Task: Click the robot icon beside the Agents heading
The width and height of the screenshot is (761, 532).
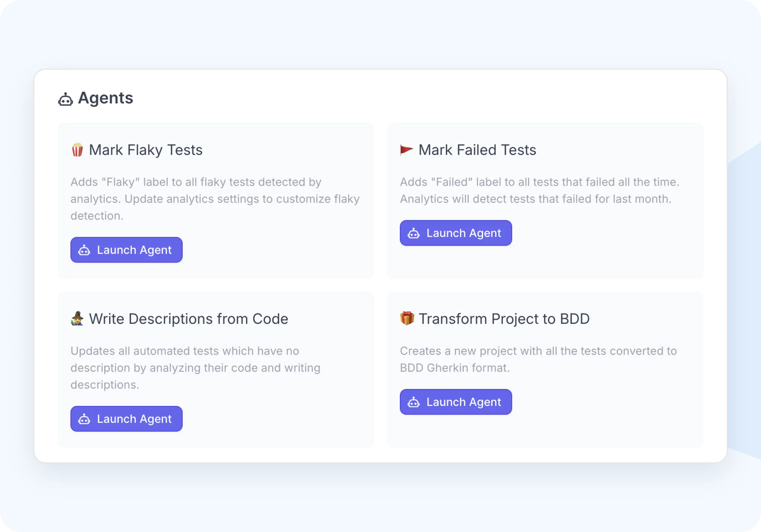Action: [65, 99]
